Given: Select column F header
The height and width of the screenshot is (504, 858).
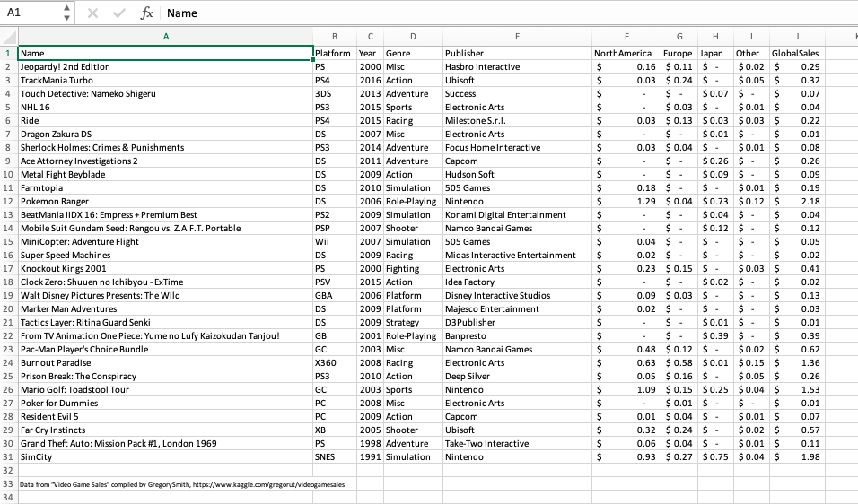Looking at the screenshot, I should pyautogui.click(x=626, y=37).
